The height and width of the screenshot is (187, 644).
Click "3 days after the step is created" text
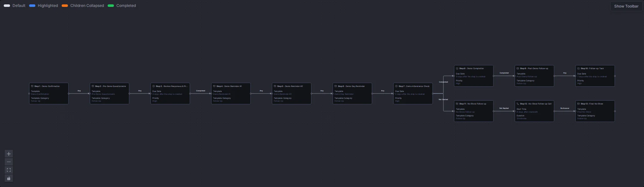click(x=167, y=94)
